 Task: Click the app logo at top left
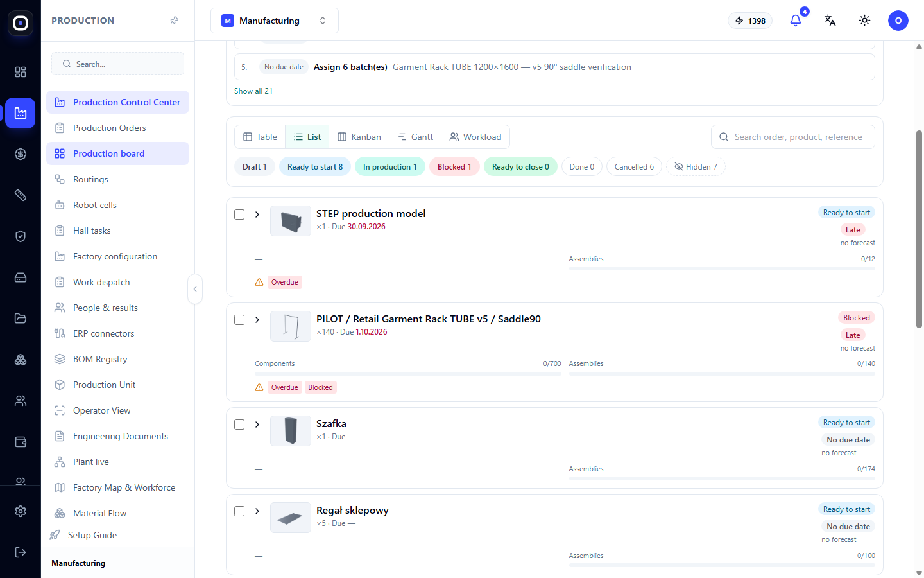21,23
